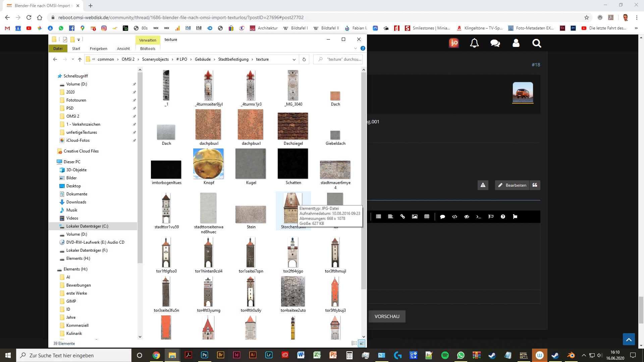
Task: Open conversations speech bubble icon
Action: tap(495, 43)
